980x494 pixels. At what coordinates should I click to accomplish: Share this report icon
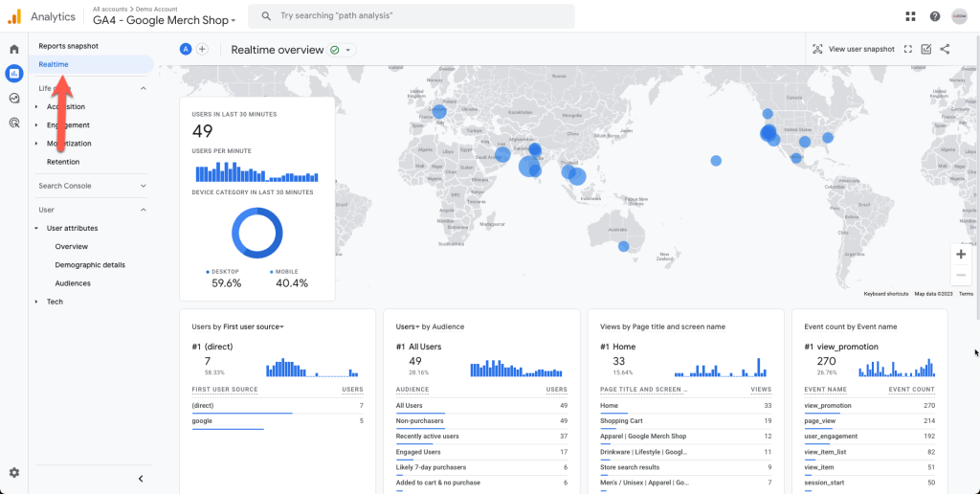945,50
